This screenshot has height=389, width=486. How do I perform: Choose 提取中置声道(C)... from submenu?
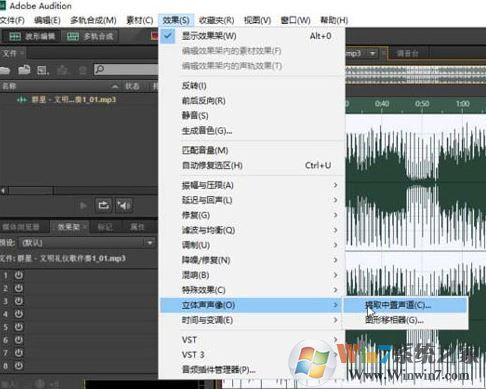click(x=405, y=305)
